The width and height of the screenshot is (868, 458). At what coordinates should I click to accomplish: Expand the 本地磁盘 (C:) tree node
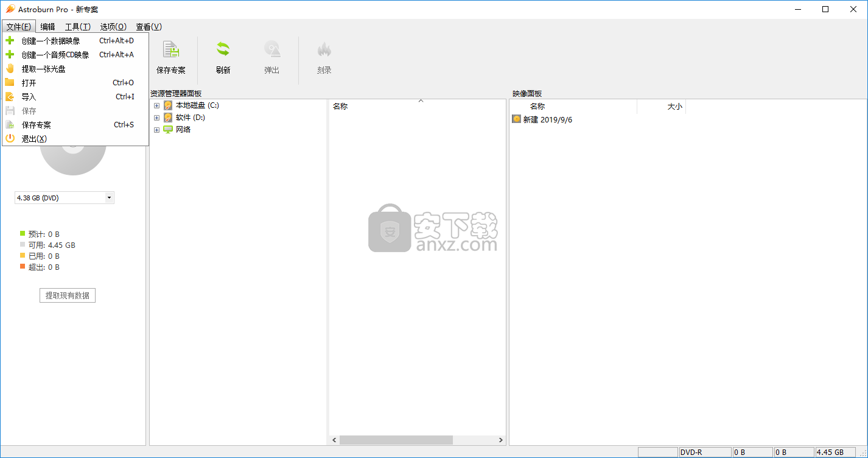(x=156, y=105)
